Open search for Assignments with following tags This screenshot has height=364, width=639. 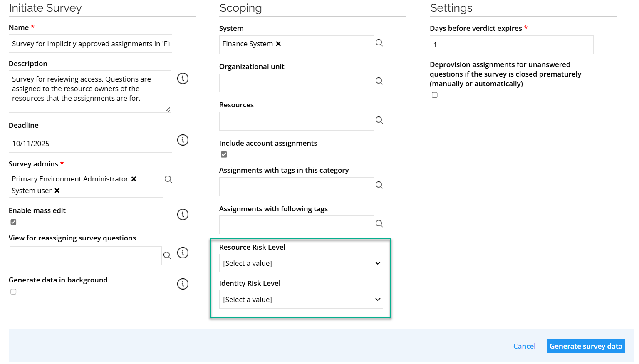(x=379, y=224)
